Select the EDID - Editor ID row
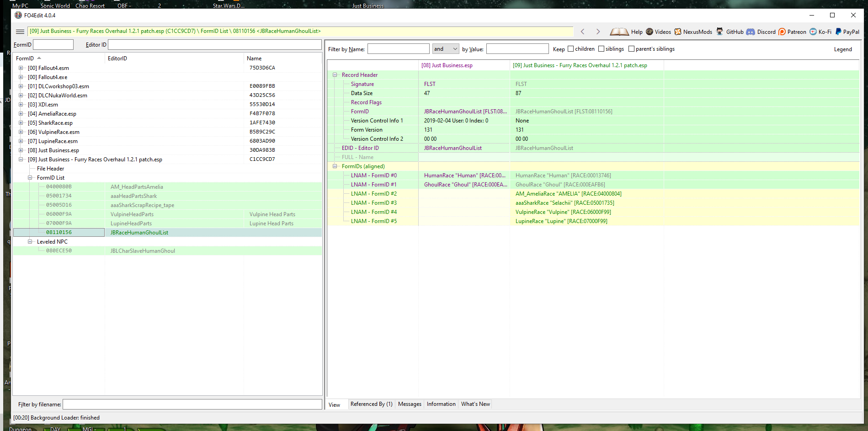The height and width of the screenshot is (431, 868). click(x=593, y=148)
